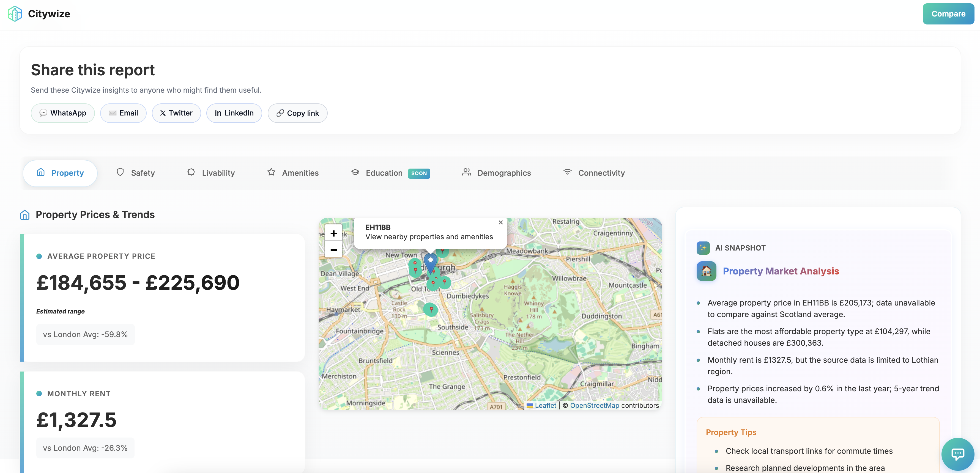Share the report via WhatsApp

pos(63,113)
